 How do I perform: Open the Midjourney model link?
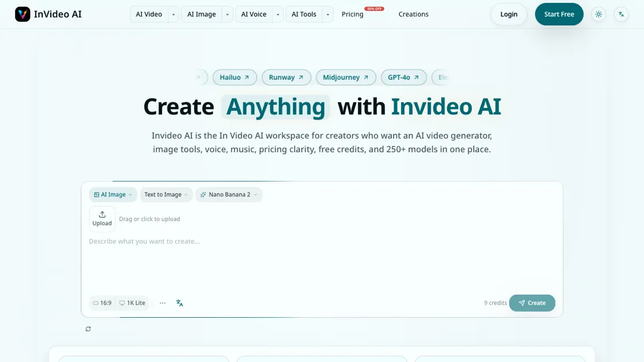point(346,77)
